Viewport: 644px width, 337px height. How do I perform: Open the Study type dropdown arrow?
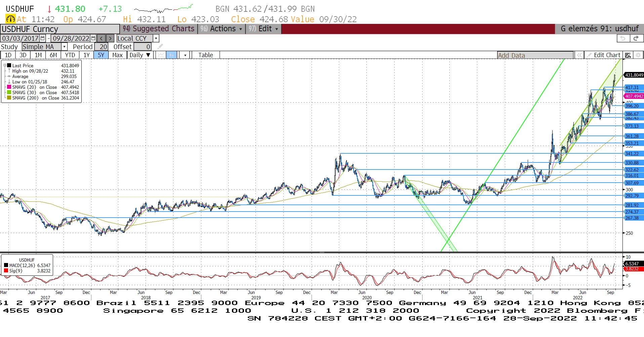64,47
